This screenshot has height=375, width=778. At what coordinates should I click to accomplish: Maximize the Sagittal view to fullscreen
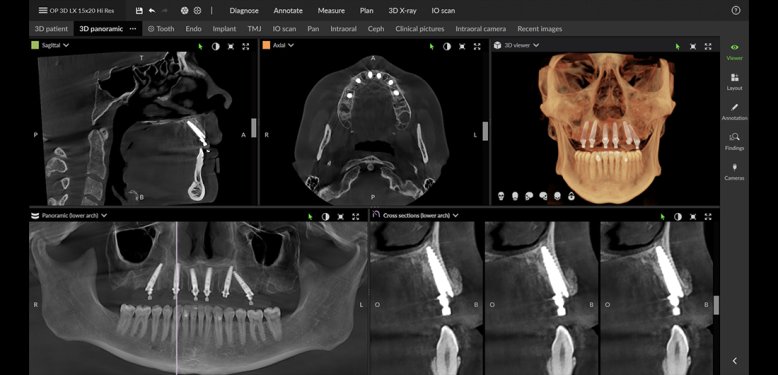pyautogui.click(x=246, y=46)
